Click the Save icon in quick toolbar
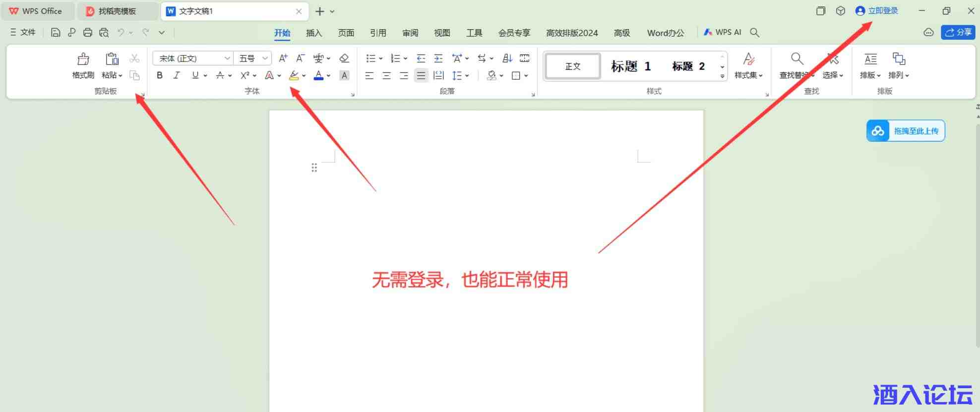Image resolution: width=980 pixels, height=412 pixels. [56, 33]
